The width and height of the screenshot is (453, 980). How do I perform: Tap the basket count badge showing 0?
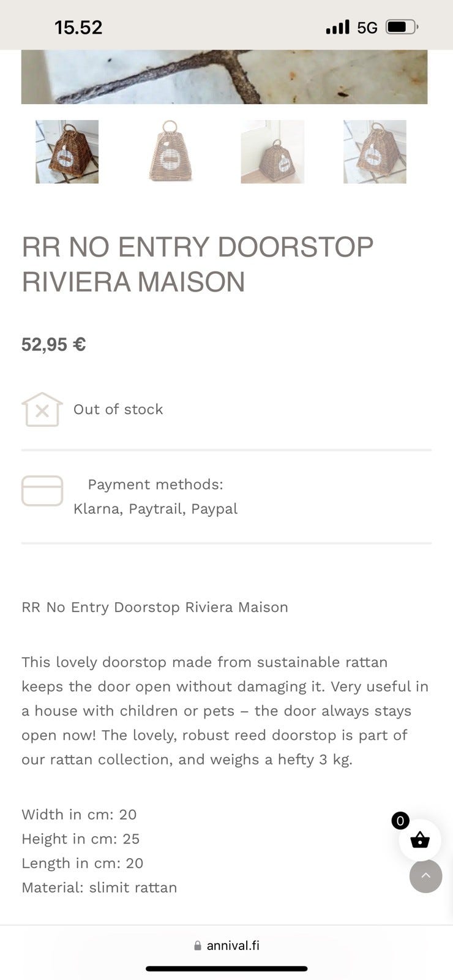pos(400,821)
